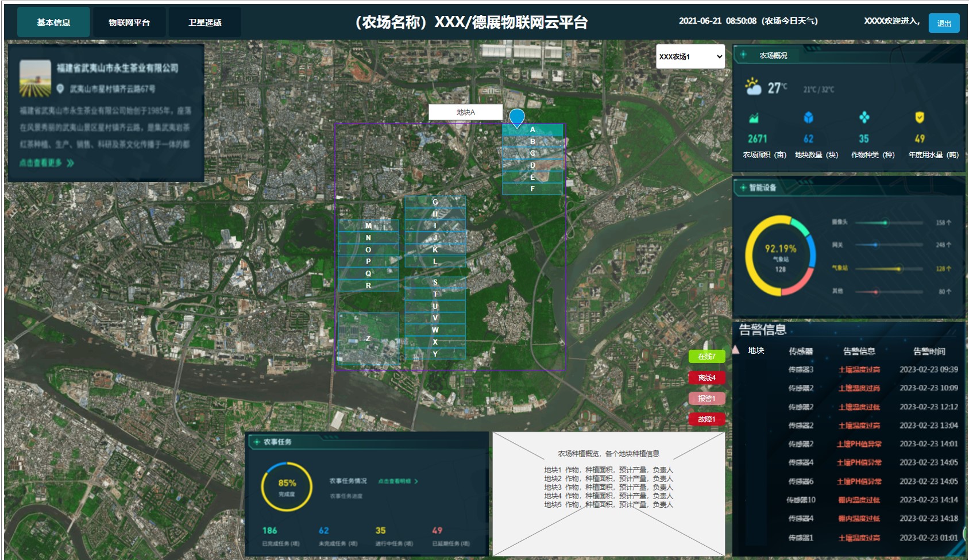Open the XXX农场1 farm dropdown
The image size is (969, 560).
pyautogui.click(x=690, y=56)
